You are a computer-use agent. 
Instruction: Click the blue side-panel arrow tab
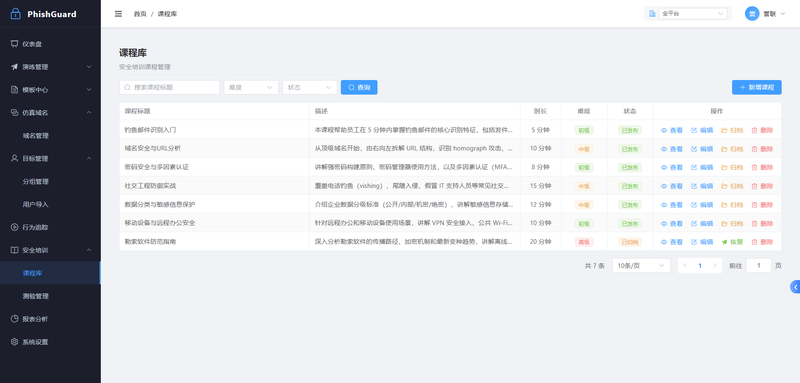tap(795, 287)
